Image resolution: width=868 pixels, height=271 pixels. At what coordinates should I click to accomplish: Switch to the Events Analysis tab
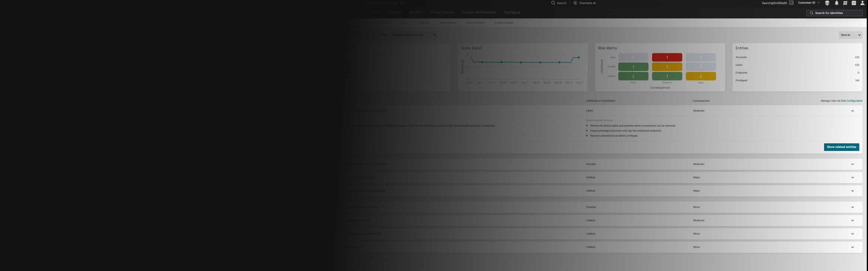475,23
